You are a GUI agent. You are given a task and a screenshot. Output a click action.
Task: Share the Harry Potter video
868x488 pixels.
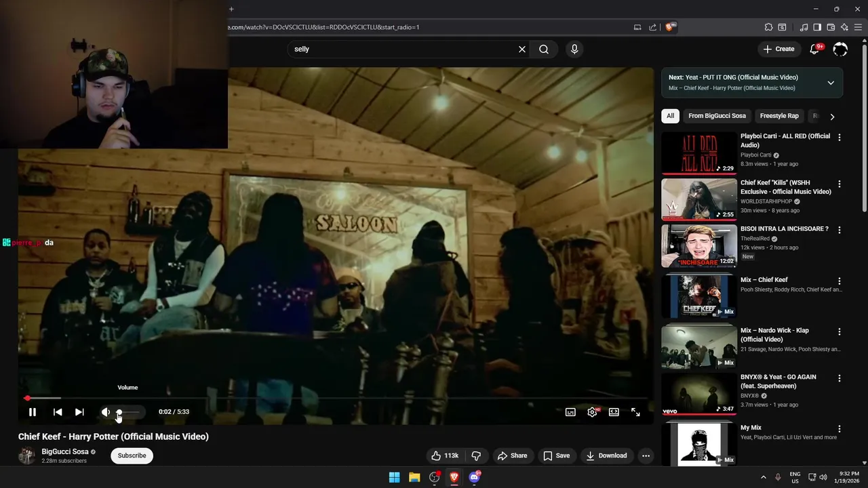512,455
